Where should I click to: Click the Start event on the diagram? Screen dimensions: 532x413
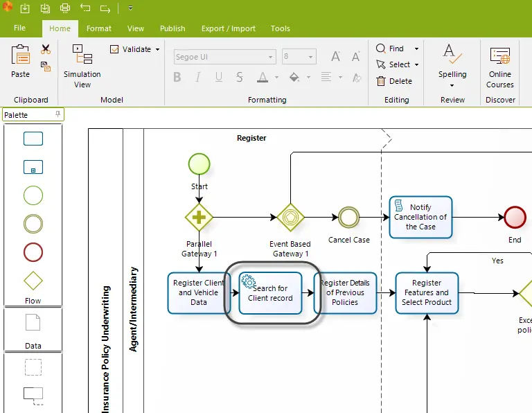[x=199, y=164]
